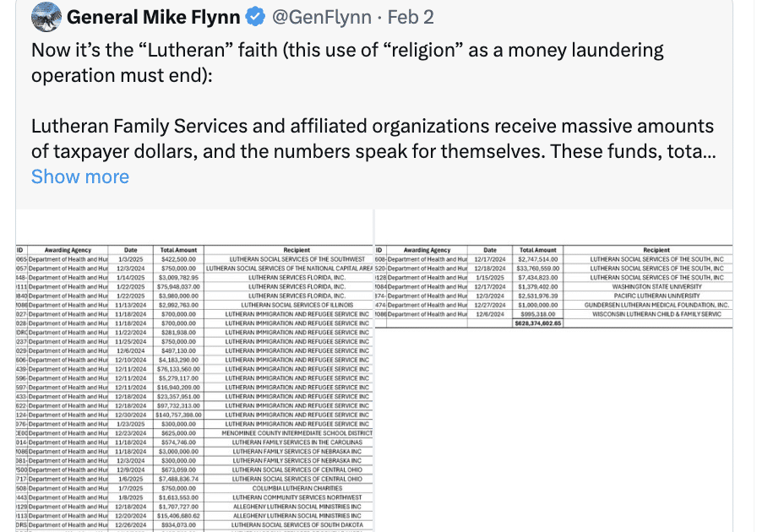Open the Feb 2 post timestamp
Image resolution: width=757 pixels, height=532 pixels.
tap(411, 17)
